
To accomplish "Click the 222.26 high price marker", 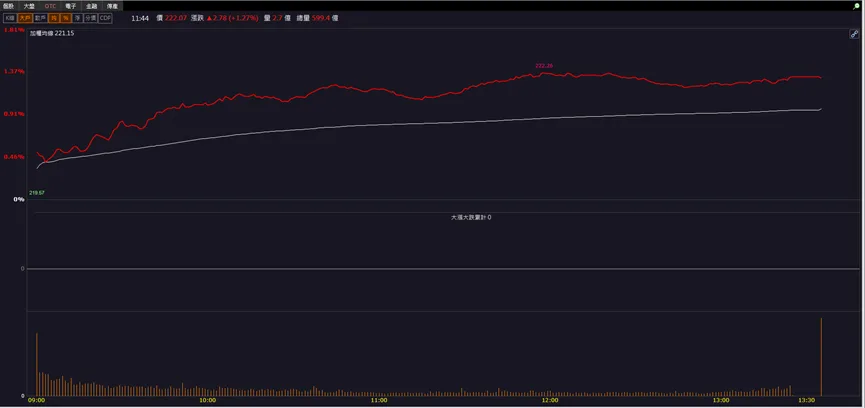I will pyautogui.click(x=544, y=66).
